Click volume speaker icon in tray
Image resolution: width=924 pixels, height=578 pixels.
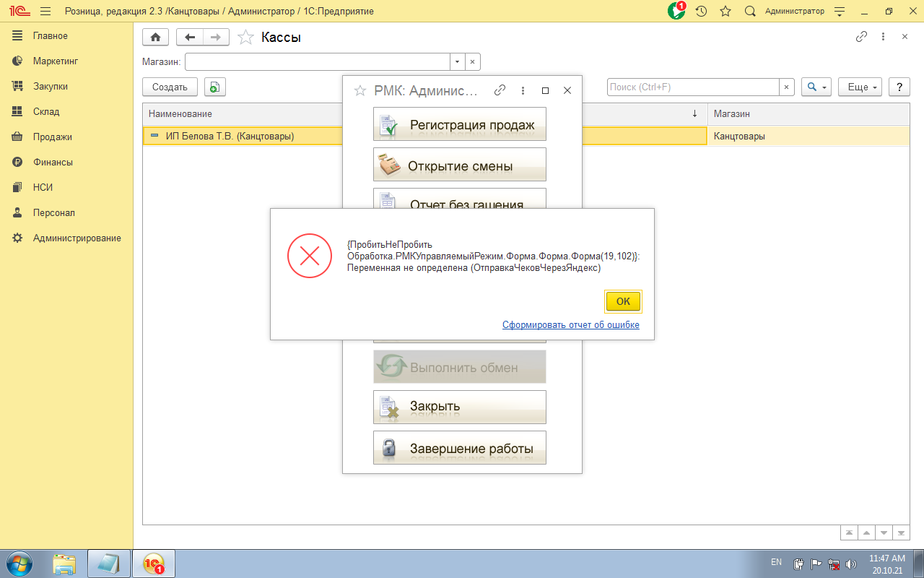click(851, 564)
